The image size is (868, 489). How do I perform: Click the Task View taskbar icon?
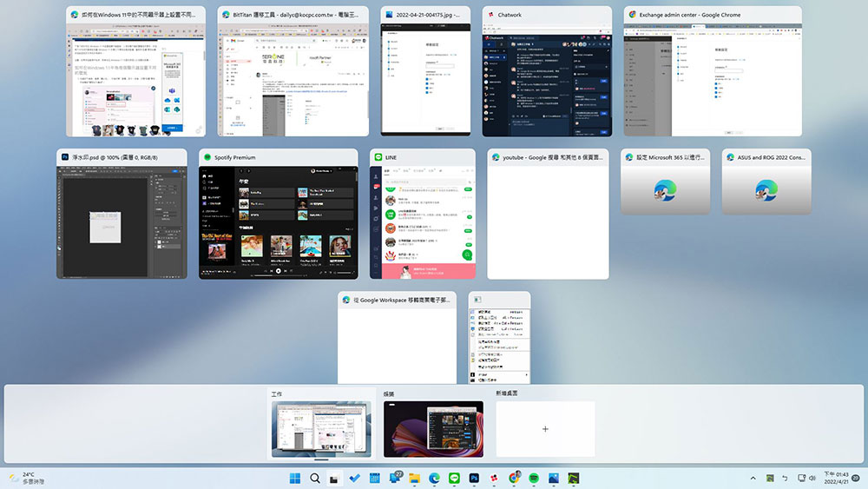point(334,478)
